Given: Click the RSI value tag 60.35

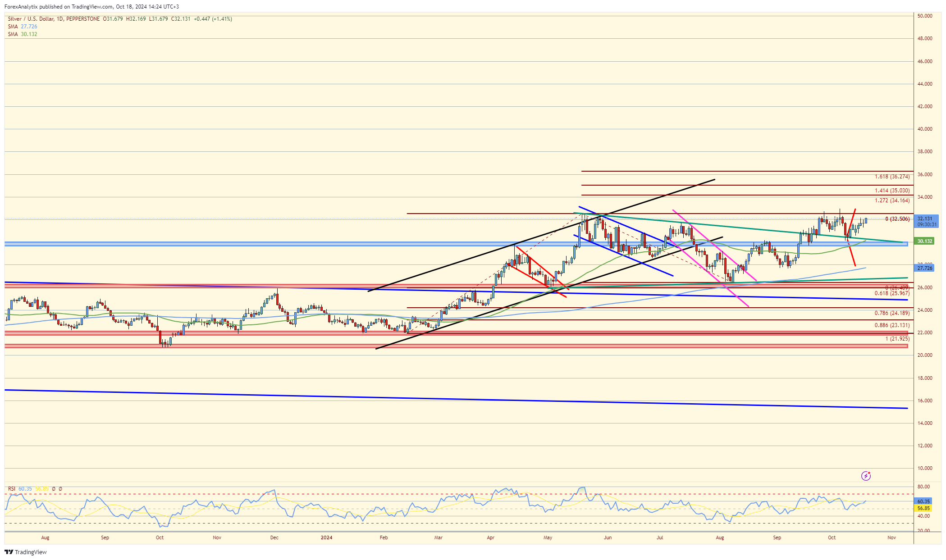Looking at the screenshot, I should pyautogui.click(x=923, y=501).
